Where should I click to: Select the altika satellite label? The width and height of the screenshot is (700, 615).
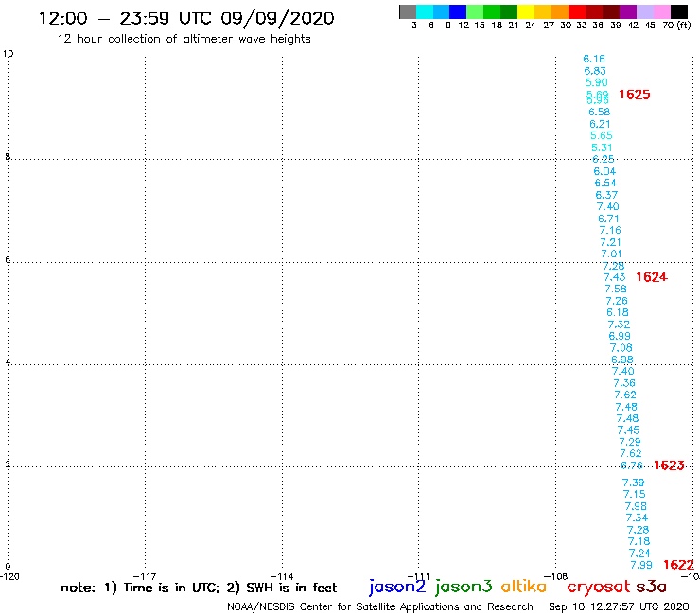click(524, 586)
